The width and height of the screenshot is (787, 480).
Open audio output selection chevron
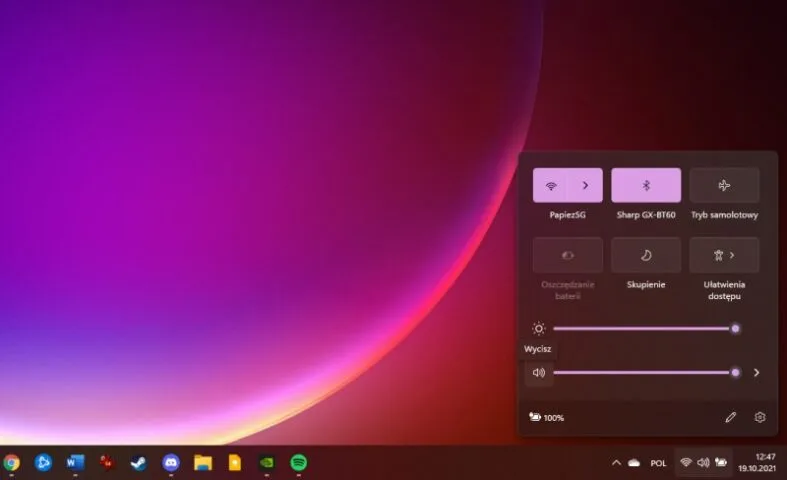(x=756, y=373)
